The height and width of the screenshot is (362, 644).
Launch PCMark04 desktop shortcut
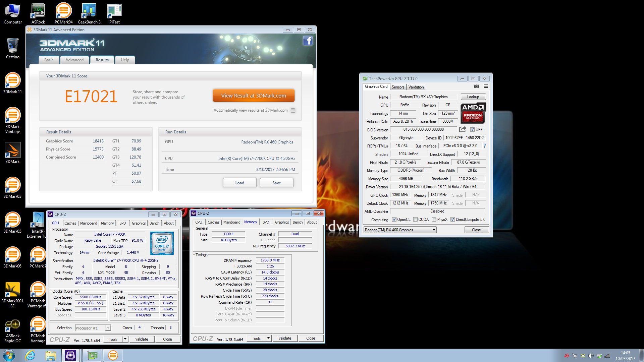(x=63, y=13)
